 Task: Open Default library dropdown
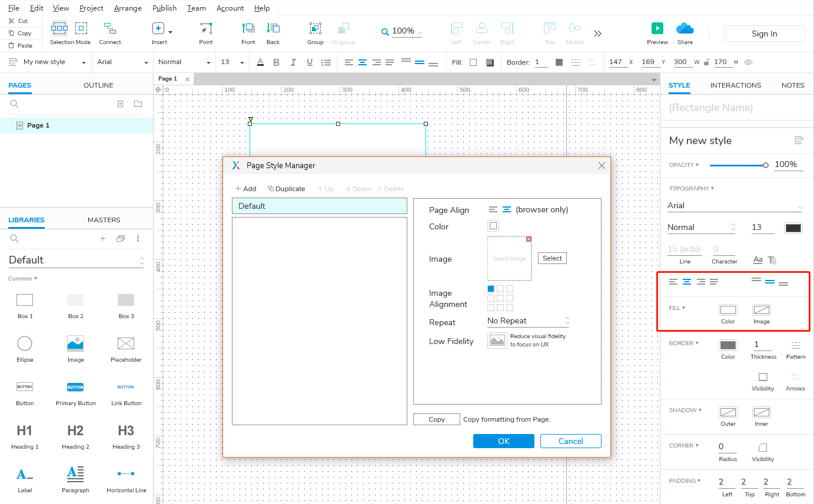[x=77, y=260]
